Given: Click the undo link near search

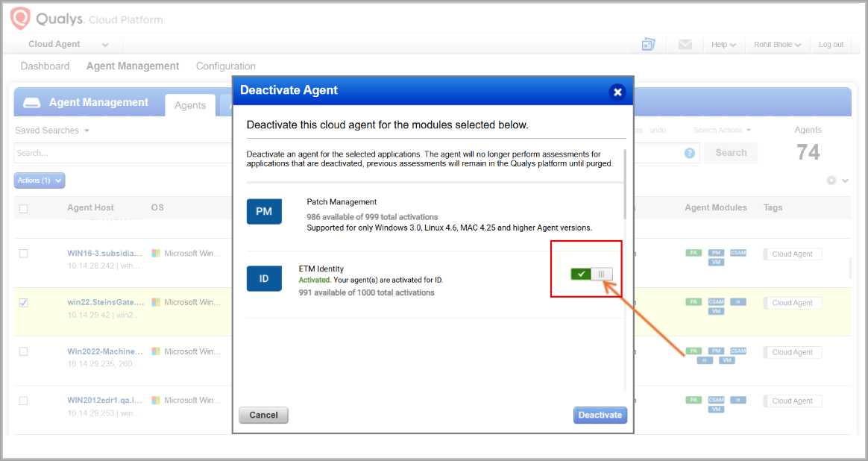Looking at the screenshot, I should point(658,131).
